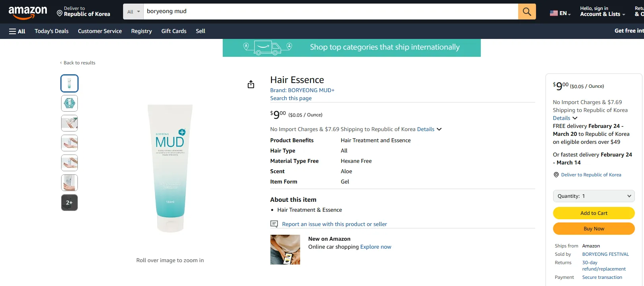Click the location pin in buy box
The image size is (644, 286).
556,175
